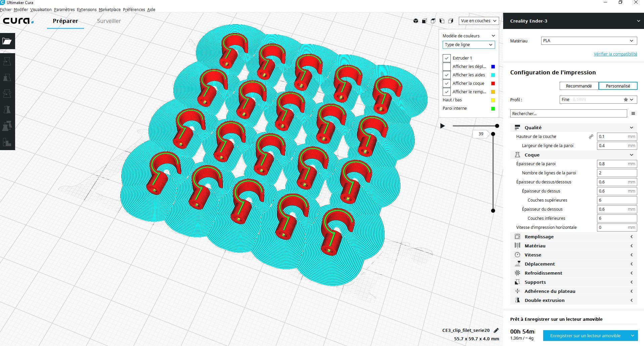Image resolution: width=644 pixels, height=346 pixels.
Task: Click the Remplissage category icon
Action: pos(518,237)
